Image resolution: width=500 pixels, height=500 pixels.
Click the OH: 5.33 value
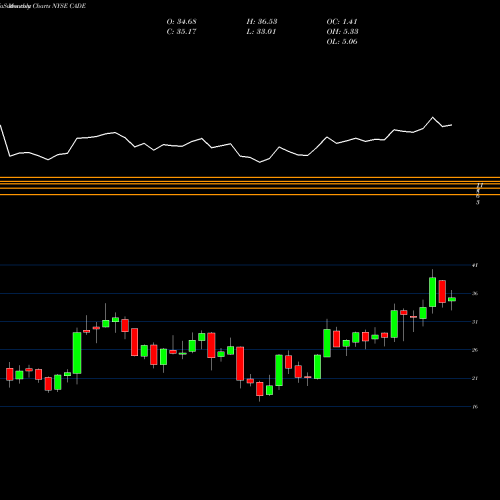pyautogui.click(x=342, y=32)
